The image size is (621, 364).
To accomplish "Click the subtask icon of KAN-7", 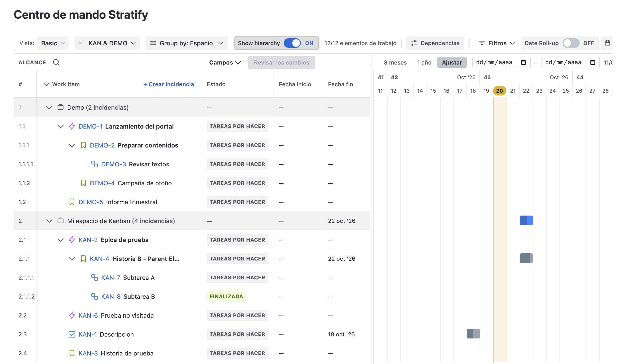I will click(95, 278).
